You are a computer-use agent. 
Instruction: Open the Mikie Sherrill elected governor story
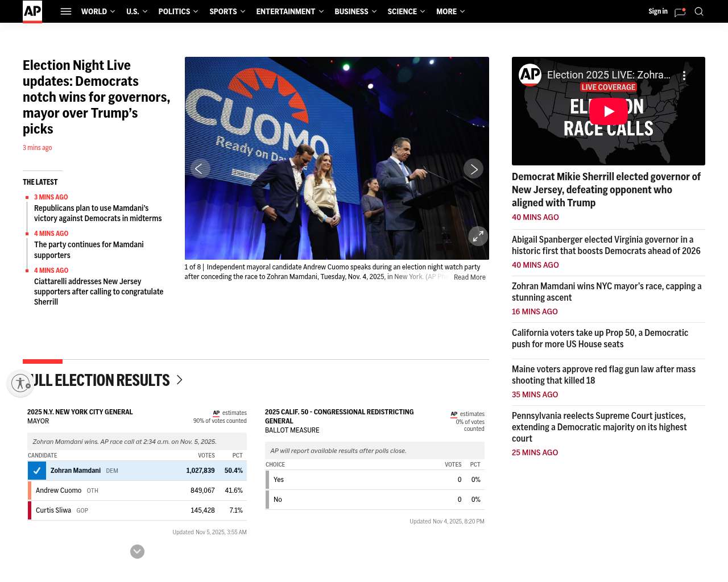click(x=606, y=190)
